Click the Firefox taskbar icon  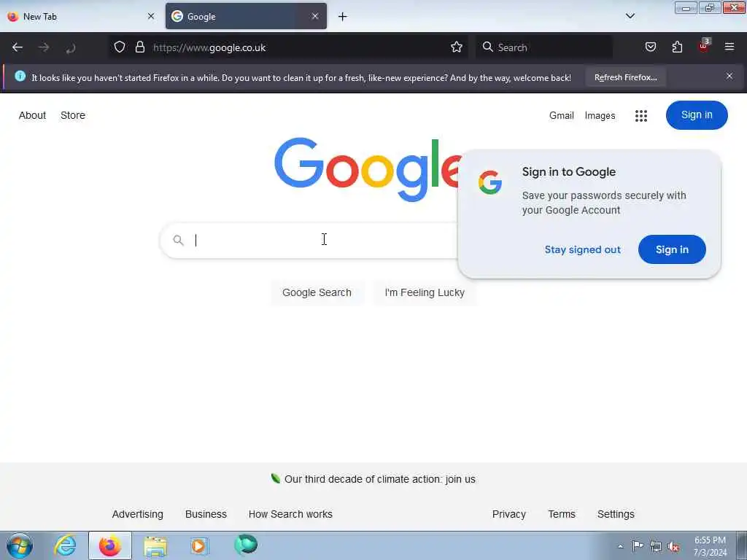(x=110, y=545)
